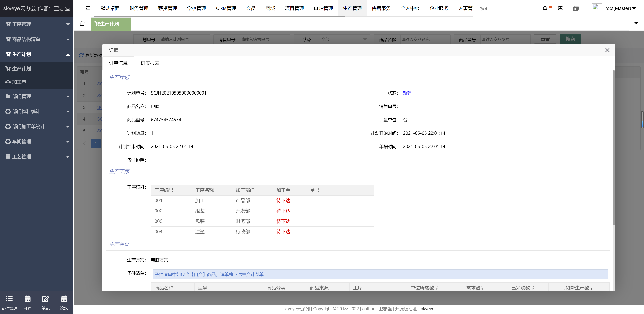
Task: Click the notification bell icon
Action: pyautogui.click(x=545, y=8)
